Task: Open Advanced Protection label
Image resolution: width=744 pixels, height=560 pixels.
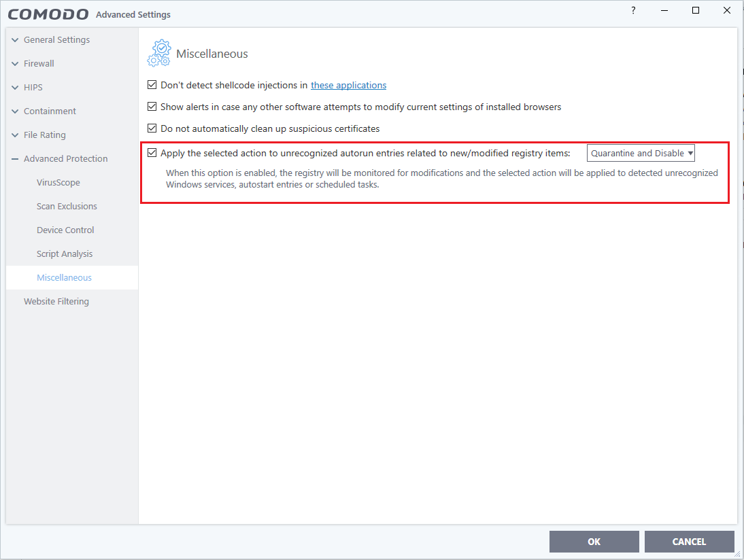Action: click(x=66, y=159)
